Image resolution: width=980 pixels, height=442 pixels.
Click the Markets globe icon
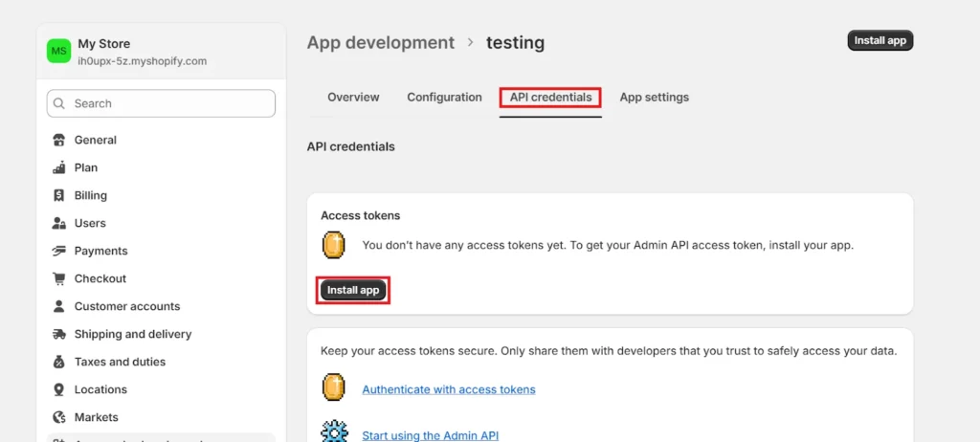tap(58, 417)
